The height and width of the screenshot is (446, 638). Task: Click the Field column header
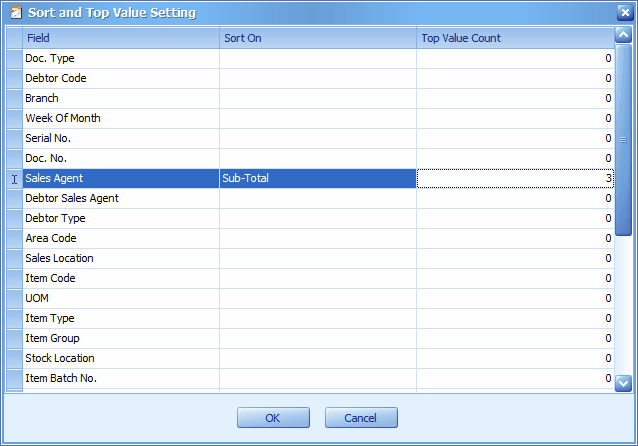click(121, 38)
